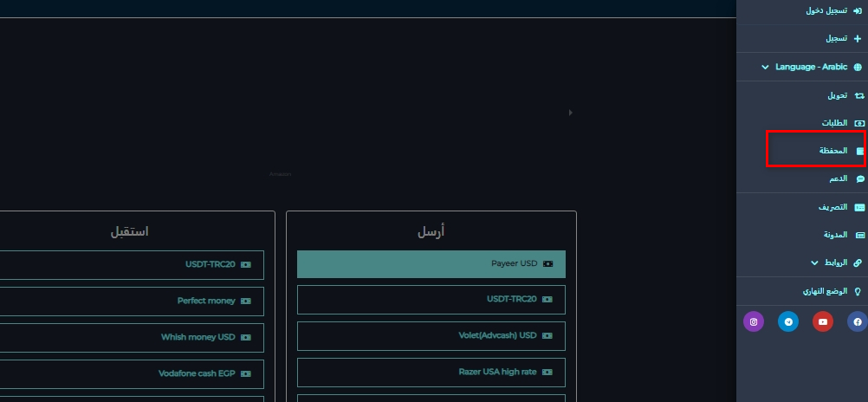This screenshot has height=402, width=868.
Task: Click the exchange arrows icon beside تحويل
Action: pos(859,96)
